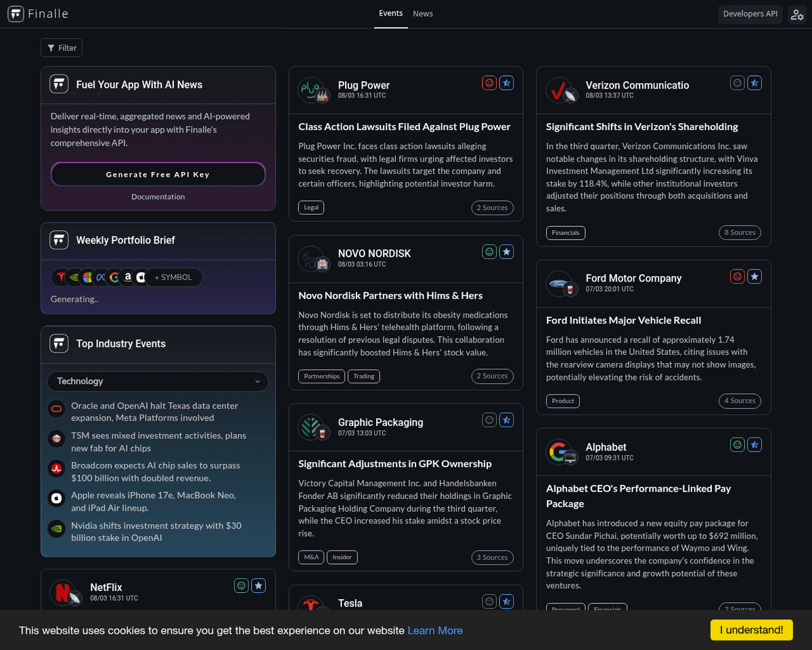This screenshot has width=812, height=650.
Task: Click the Alphabet Google logo
Action: (558, 451)
